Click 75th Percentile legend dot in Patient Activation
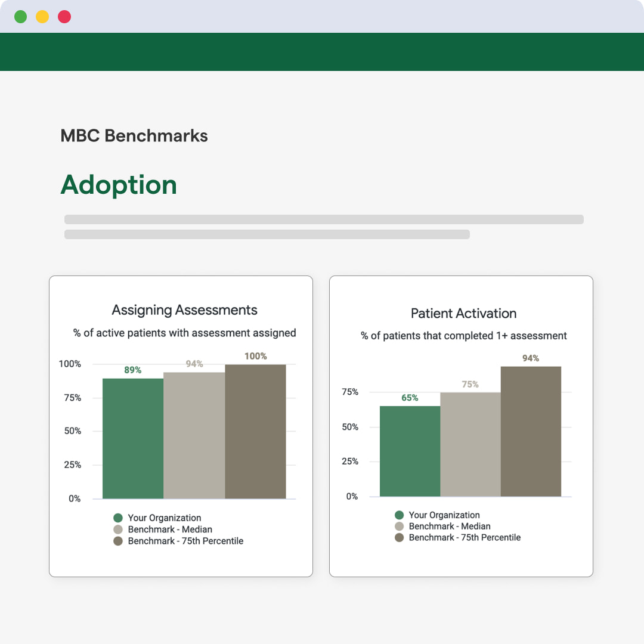This screenshot has width=644, height=644. point(399,538)
